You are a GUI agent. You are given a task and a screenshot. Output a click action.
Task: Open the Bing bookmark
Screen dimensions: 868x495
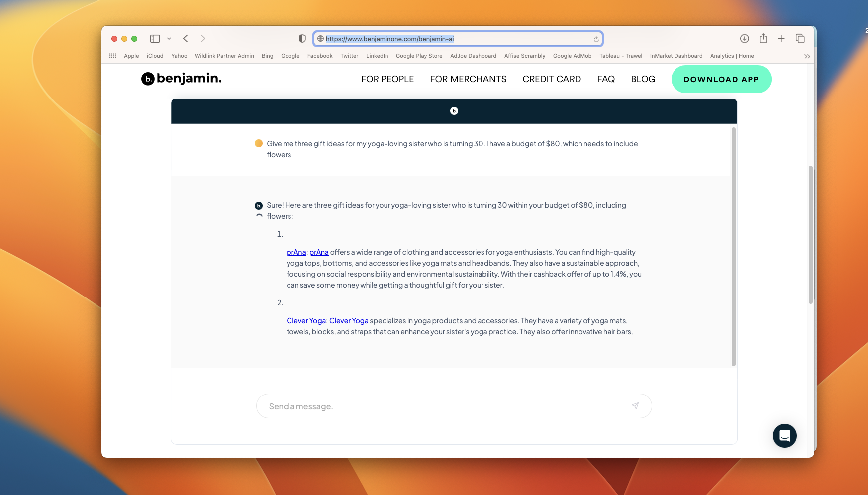point(268,56)
